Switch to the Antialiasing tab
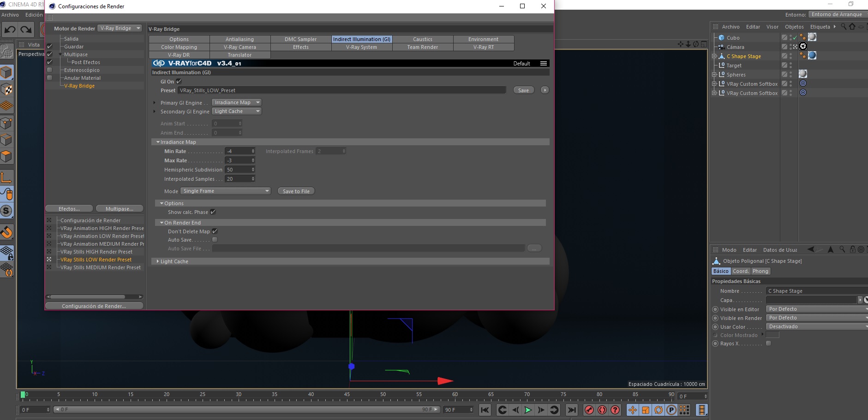Screen dimensions: 868x420 tap(240, 39)
